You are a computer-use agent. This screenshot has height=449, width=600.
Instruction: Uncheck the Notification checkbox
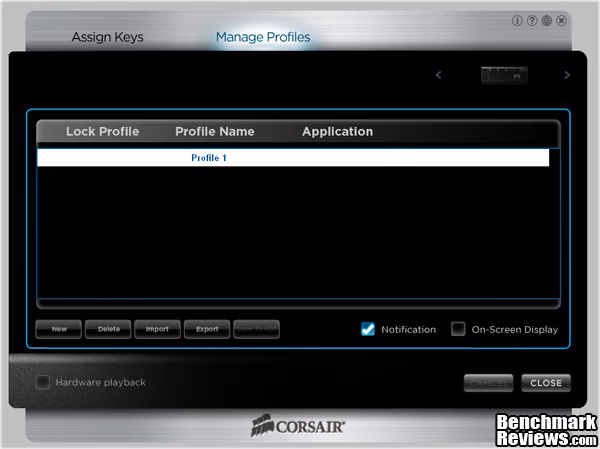point(368,329)
